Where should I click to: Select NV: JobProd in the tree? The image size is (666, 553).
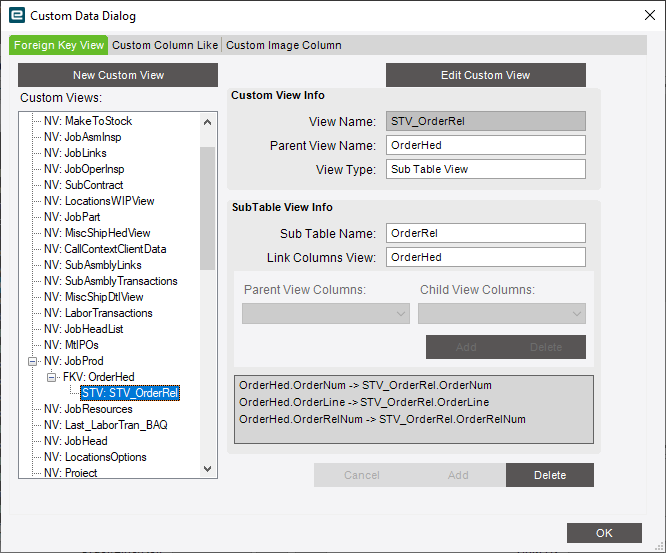(73, 361)
